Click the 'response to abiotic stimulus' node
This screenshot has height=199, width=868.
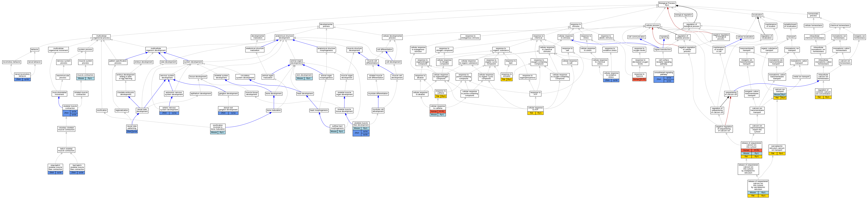coord(606,37)
